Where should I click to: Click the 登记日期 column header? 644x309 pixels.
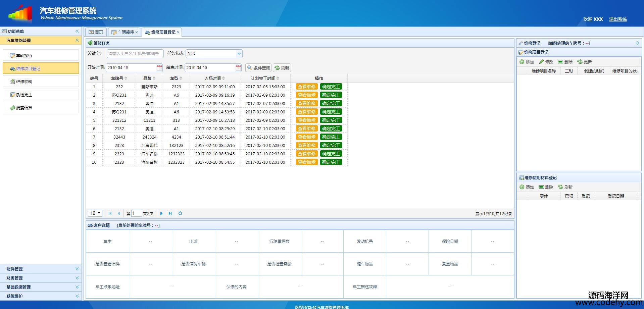pyautogui.click(x=616, y=196)
